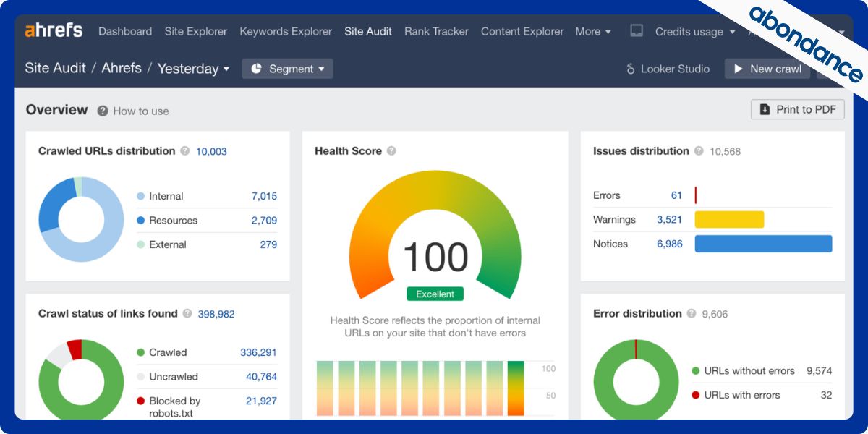Click the Uncrawled count 40,764

pyautogui.click(x=261, y=377)
